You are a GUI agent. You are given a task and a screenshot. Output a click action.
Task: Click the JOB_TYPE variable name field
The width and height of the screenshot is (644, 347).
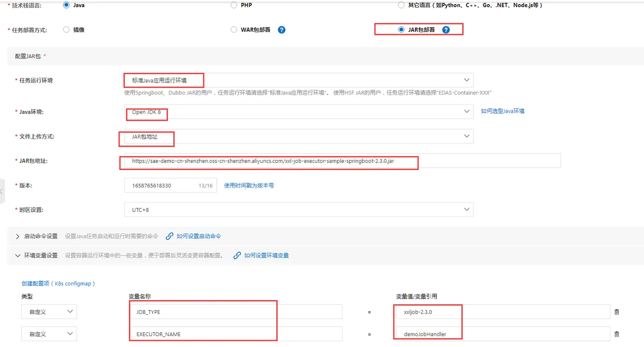pos(236,312)
